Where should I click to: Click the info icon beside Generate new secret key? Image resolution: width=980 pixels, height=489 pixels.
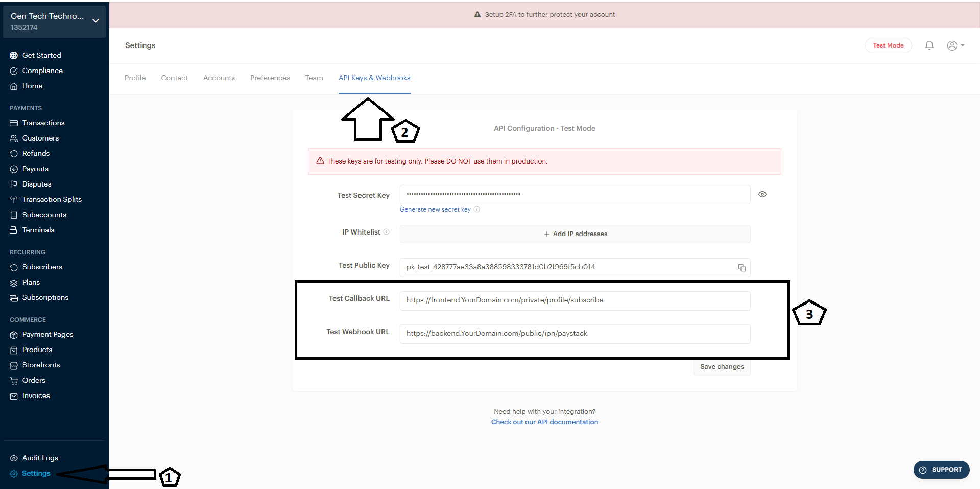(476, 209)
